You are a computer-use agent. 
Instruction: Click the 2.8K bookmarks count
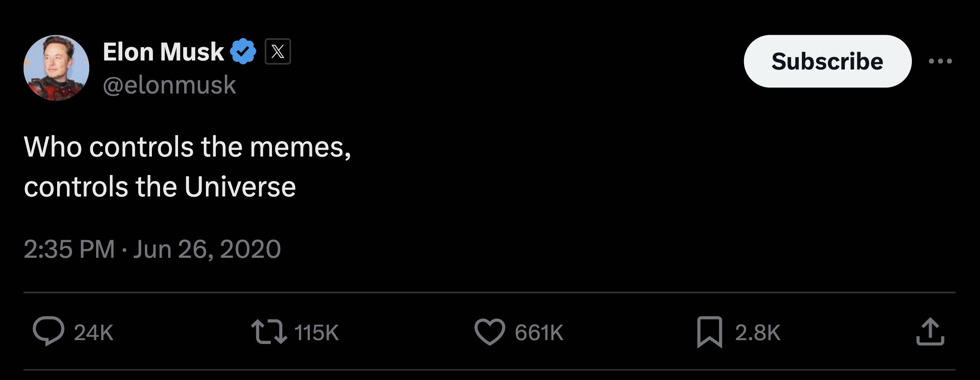[758, 333]
